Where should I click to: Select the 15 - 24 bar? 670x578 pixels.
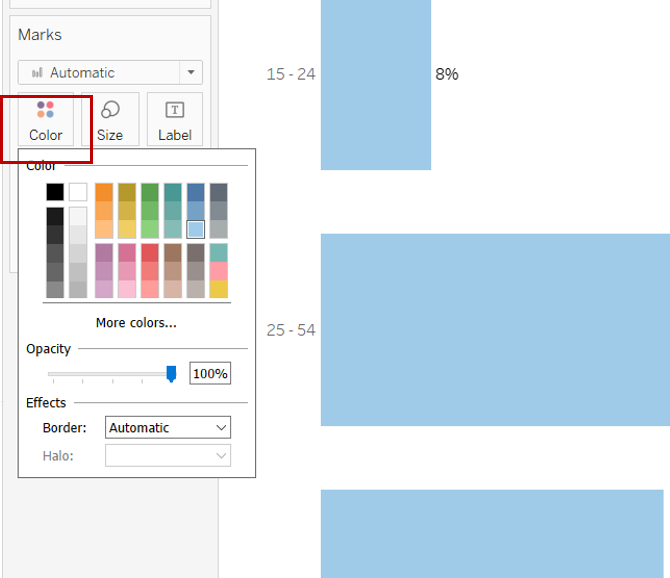click(x=375, y=85)
